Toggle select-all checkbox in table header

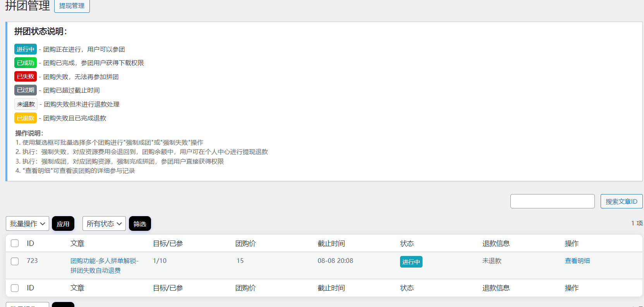[15, 243]
